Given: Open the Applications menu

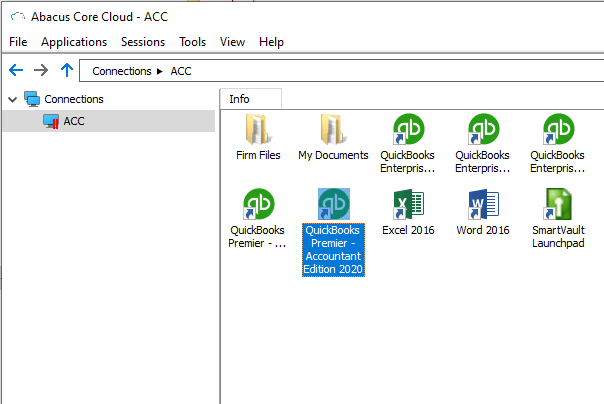Looking at the screenshot, I should (x=74, y=42).
